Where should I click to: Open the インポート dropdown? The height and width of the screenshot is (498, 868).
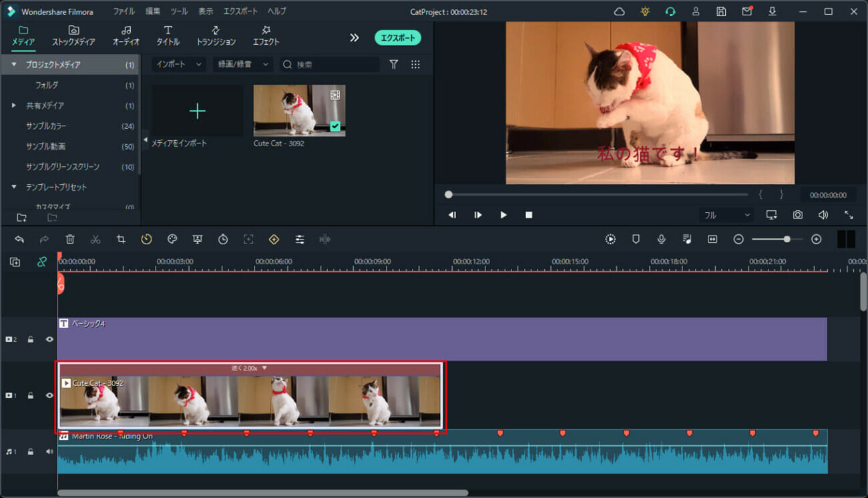point(178,65)
